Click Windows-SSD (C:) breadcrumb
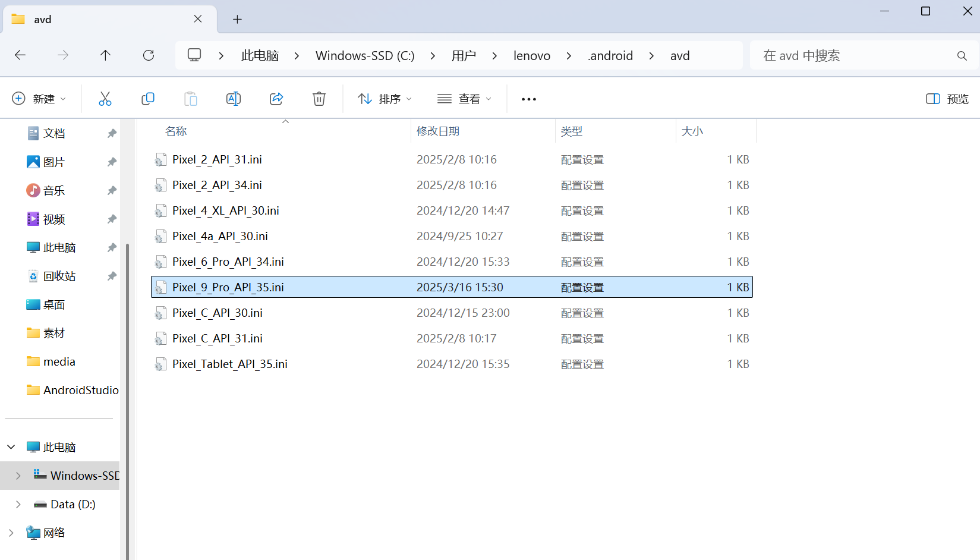 point(365,56)
